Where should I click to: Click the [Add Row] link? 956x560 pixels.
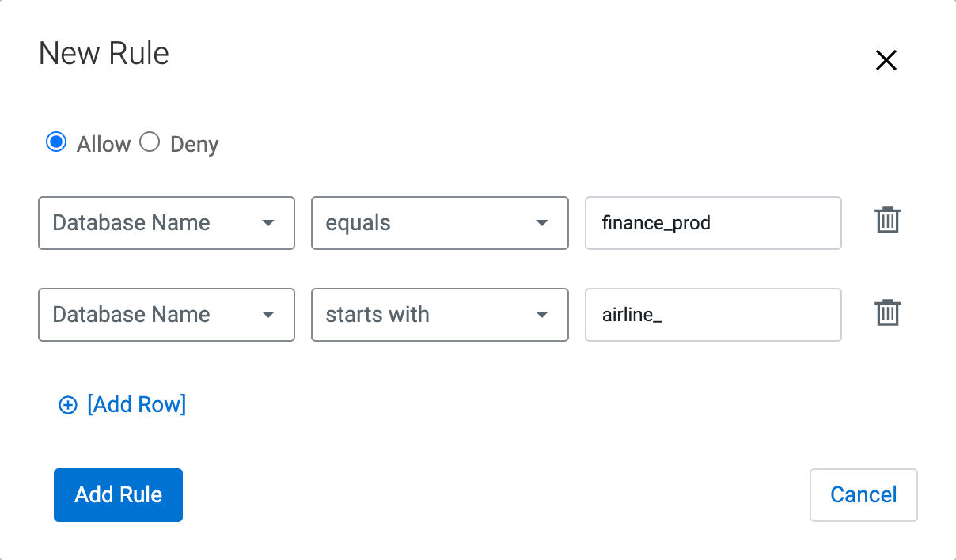pos(136,405)
